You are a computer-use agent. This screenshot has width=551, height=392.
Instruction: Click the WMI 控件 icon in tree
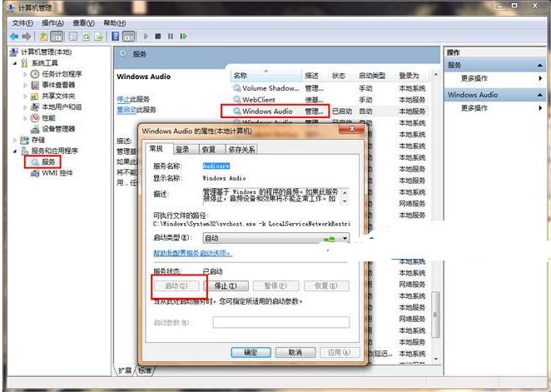35,173
